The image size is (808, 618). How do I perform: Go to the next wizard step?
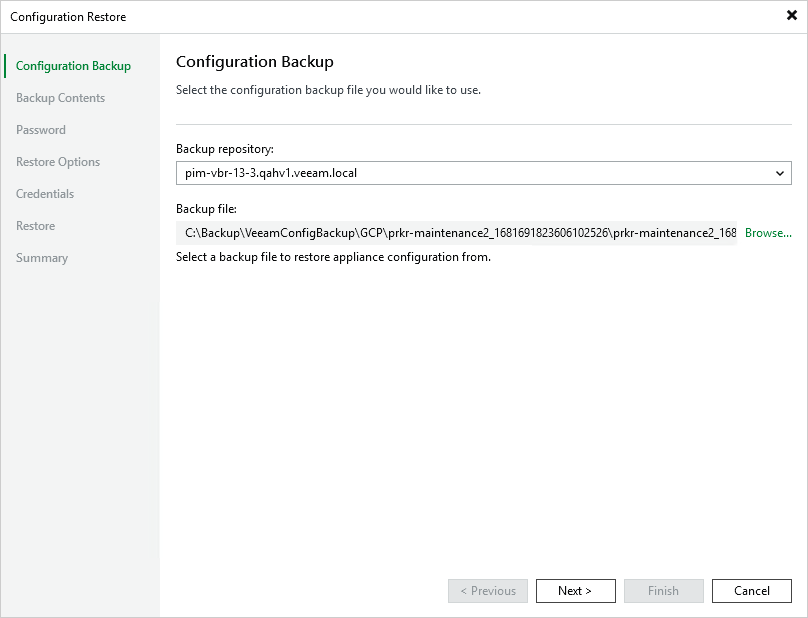click(576, 591)
